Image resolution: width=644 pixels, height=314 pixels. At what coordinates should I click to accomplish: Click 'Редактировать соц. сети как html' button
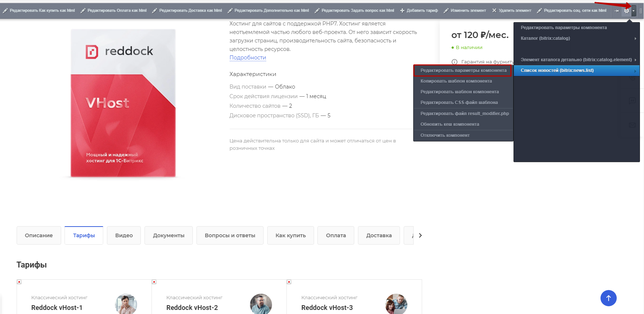click(572, 11)
